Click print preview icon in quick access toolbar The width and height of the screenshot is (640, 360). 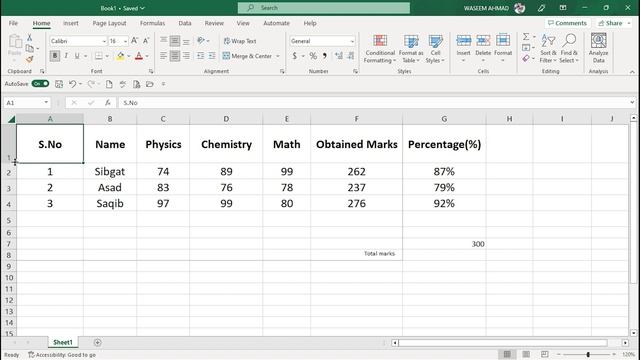pyautogui.click(x=136, y=84)
